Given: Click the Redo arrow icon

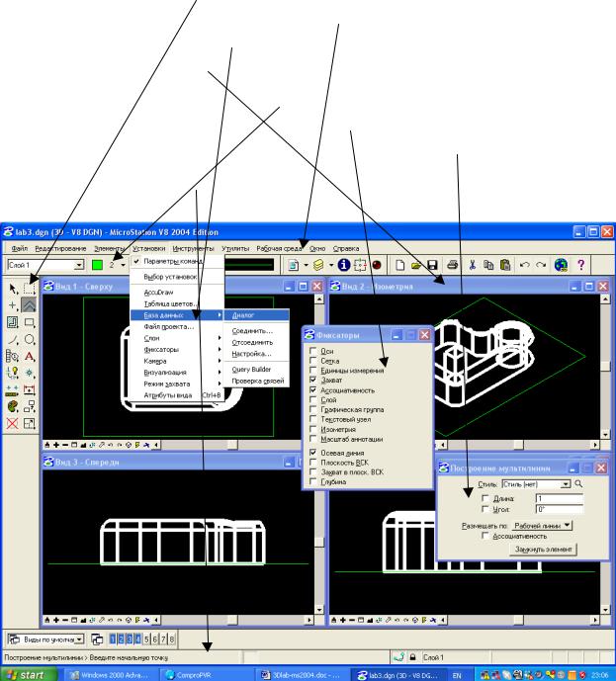Looking at the screenshot, I should 541,265.
